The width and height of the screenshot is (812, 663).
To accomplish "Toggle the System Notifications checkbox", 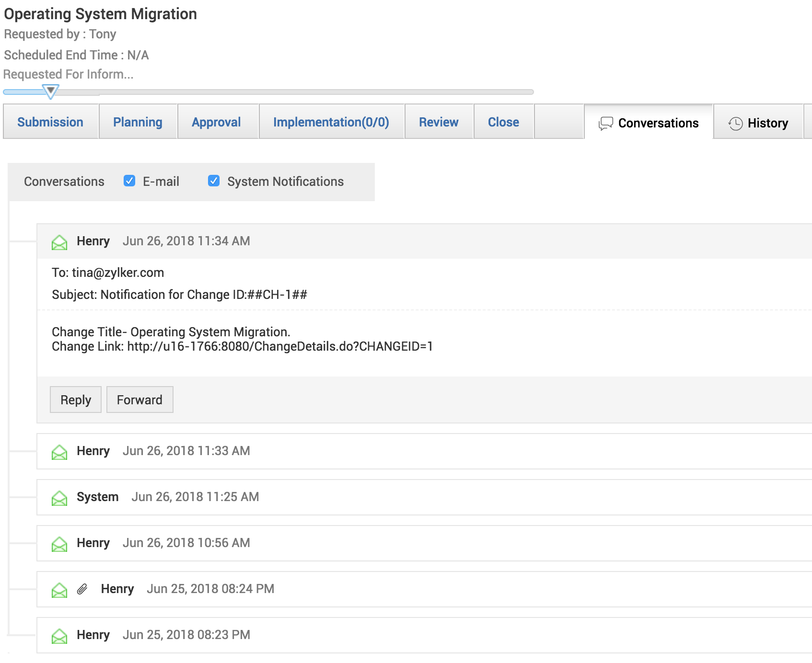I will point(214,181).
